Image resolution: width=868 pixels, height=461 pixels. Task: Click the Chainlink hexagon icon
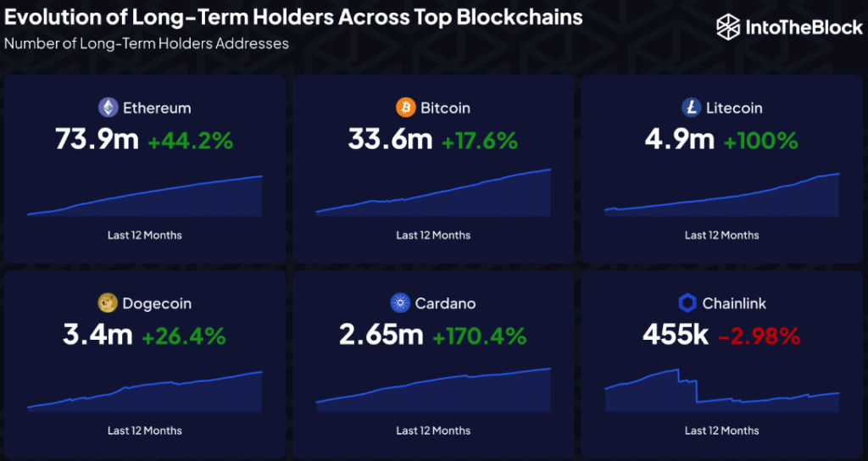[x=687, y=303]
